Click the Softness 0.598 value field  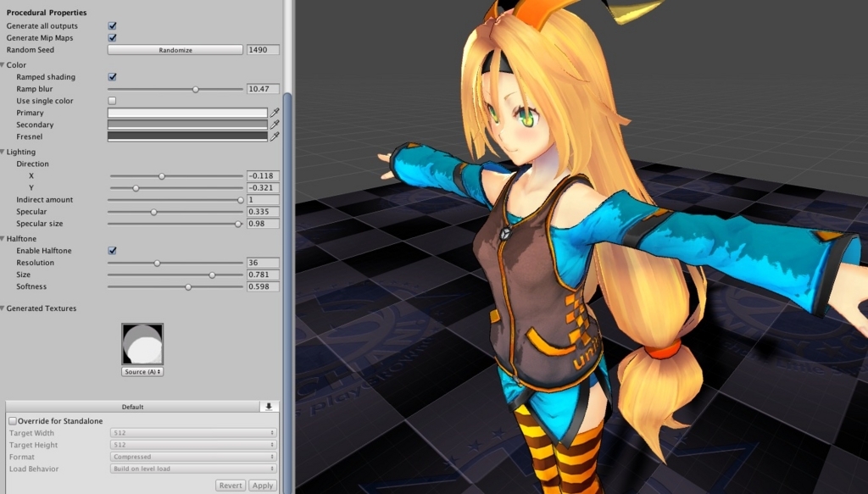[263, 287]
